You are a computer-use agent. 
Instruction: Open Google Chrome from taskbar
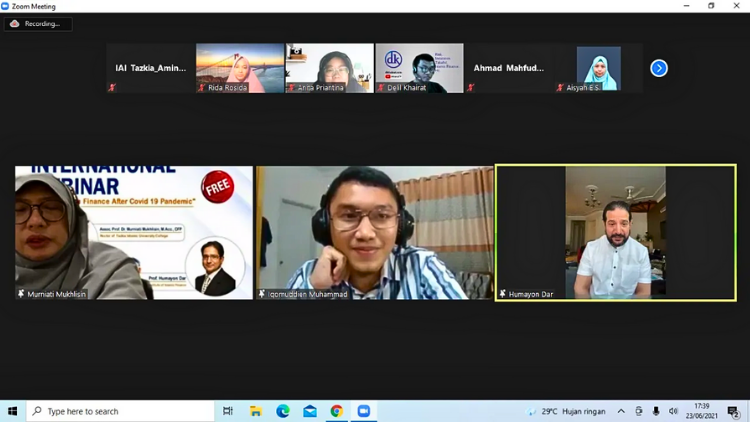(x=337, y=411)
